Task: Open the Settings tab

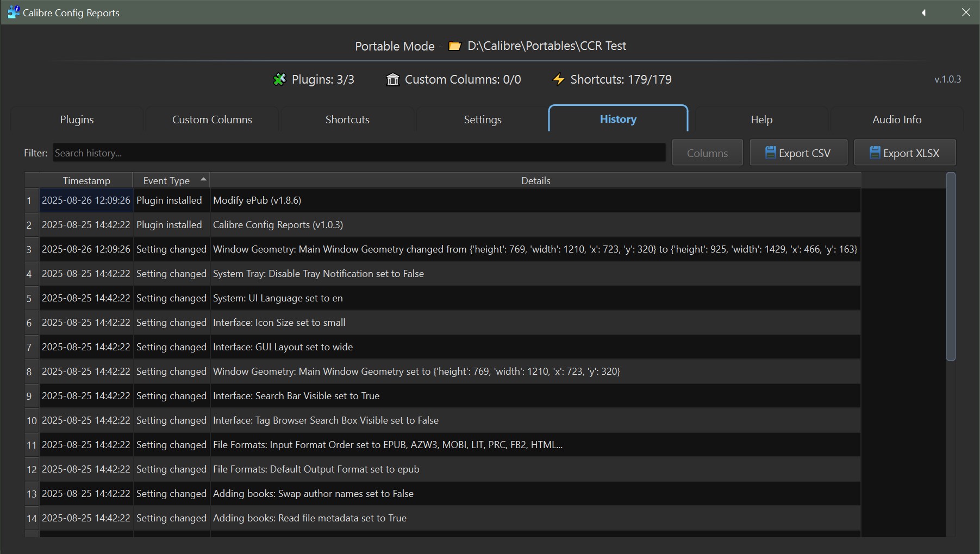Action: [482, 119]
